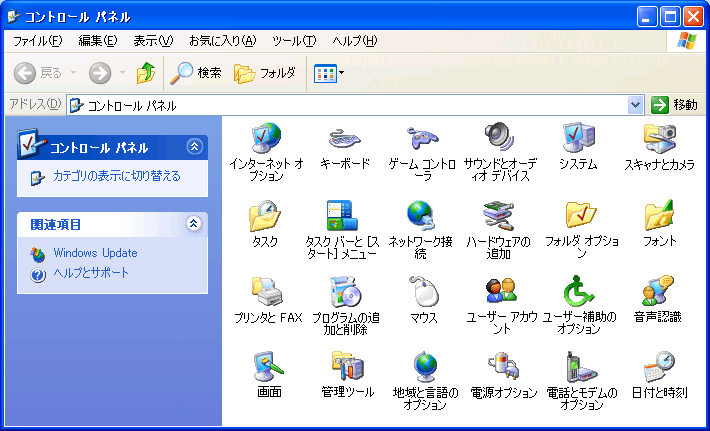Screen dimensions: 710x431
Task: Open the キーボード settings icon
Action: point(345,138)
